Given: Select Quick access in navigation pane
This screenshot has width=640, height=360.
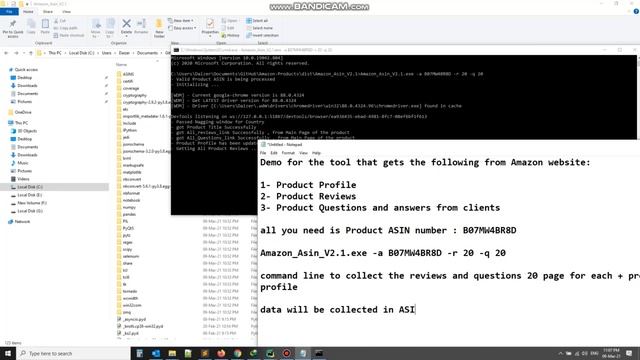Looking at the screenshot, I should click(26, 70).
